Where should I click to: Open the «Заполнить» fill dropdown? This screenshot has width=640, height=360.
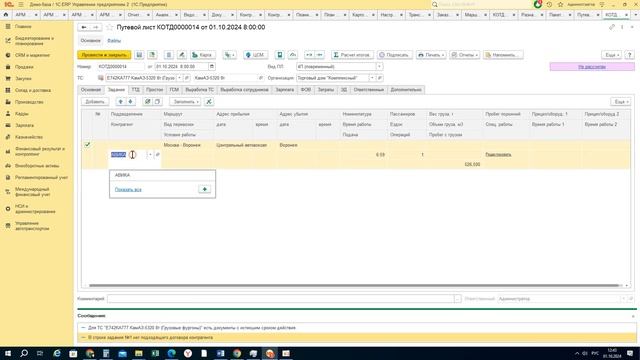coord(185,102)
